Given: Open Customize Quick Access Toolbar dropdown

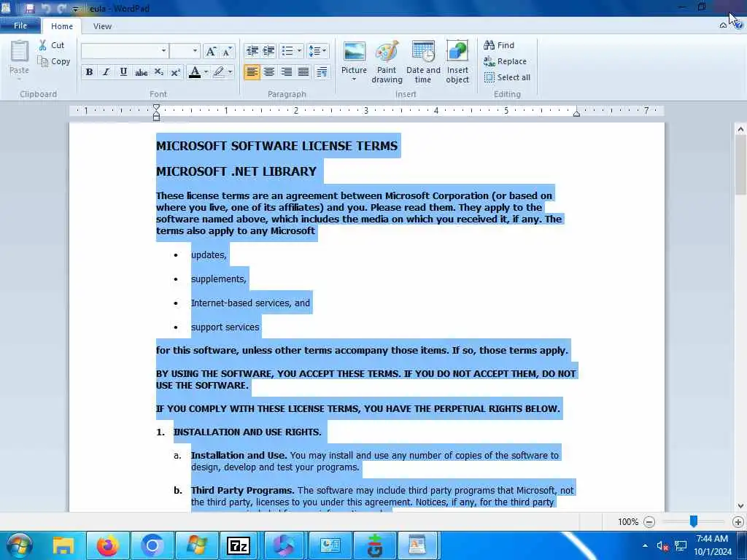Looking at the screenshot, I should pos(75,9).
